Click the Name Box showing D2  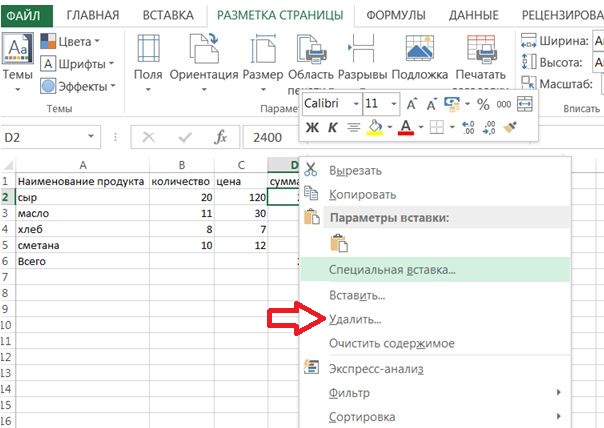pos(42,137)
